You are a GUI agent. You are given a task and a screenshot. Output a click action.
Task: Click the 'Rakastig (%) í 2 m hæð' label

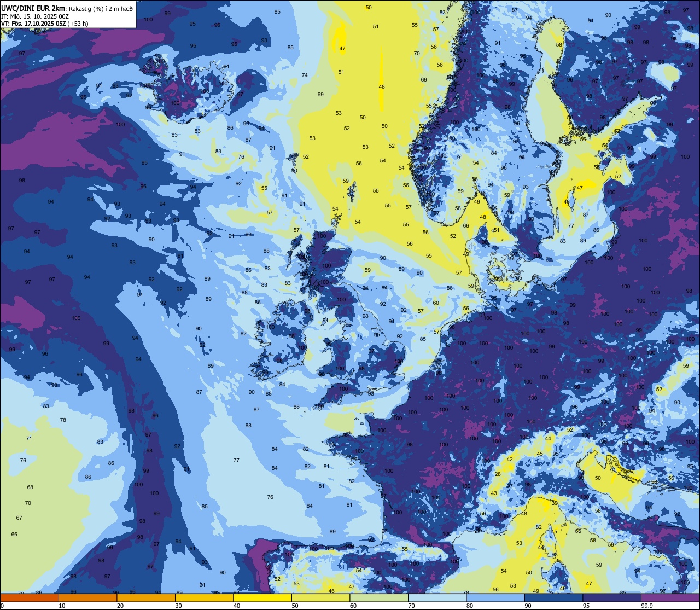(x=101, y=9)
